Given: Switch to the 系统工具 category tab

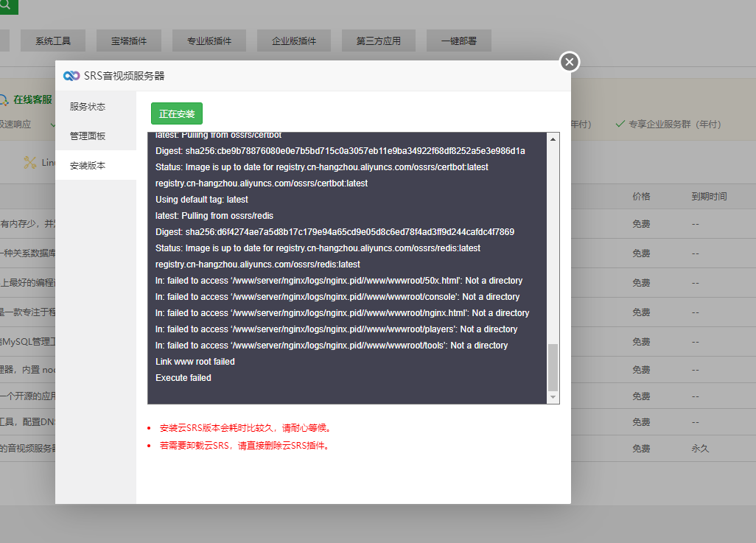Looking at the screenshot, I should click(53, 41).
